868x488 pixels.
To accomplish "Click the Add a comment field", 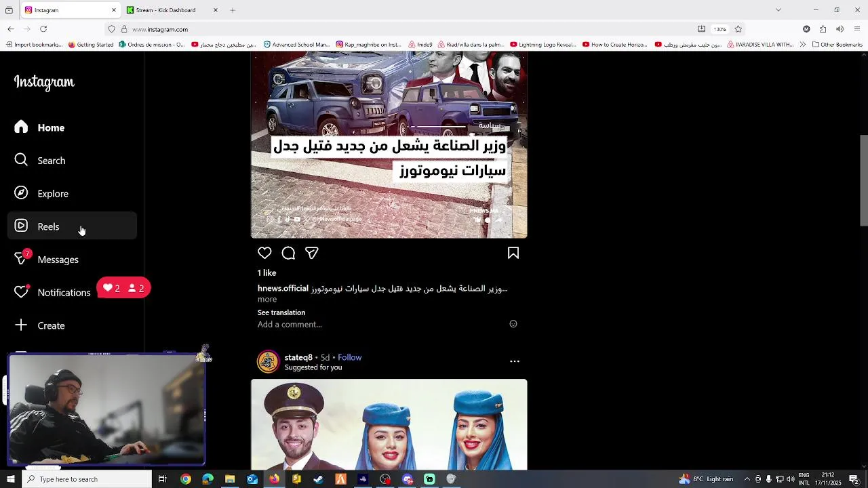I will (380, 324).
